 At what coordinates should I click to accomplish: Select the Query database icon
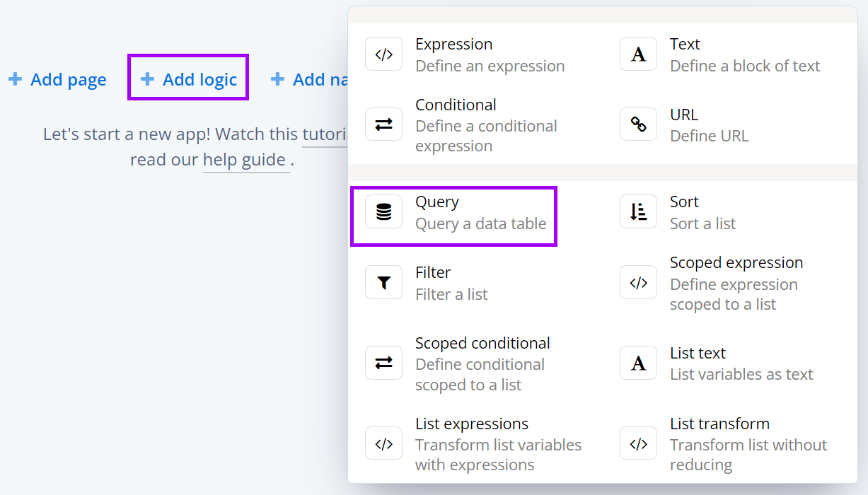click(x=383, y=210)
